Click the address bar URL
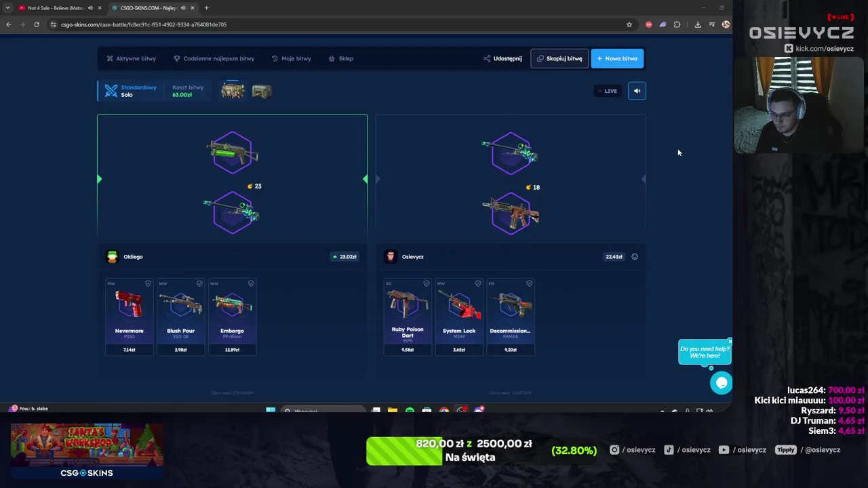This screenshot has width=868, height=488. pos(144,24)
